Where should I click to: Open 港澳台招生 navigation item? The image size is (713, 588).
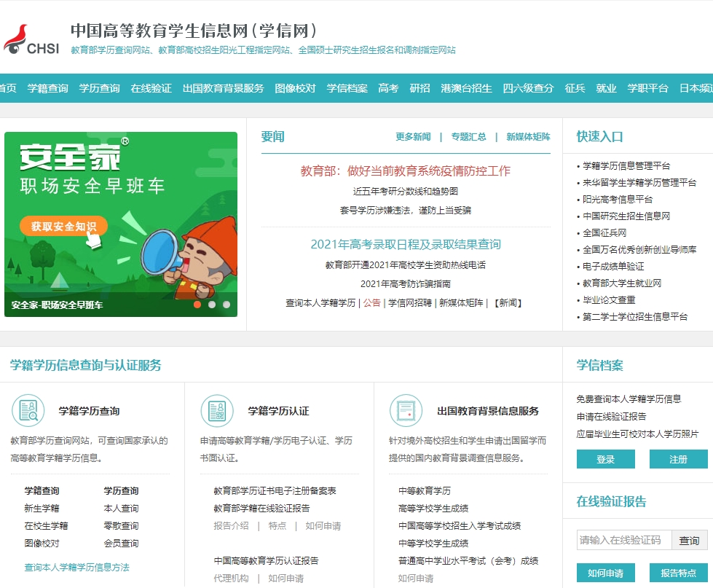click(x=467, y=88)
